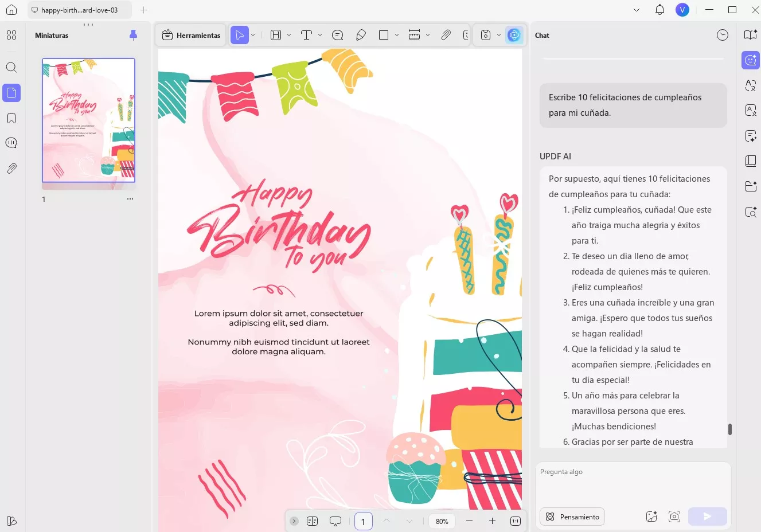The height and width of the screenshot is (532, 761).
Task: Open the user account avatar V
Action: pos(682,10)
